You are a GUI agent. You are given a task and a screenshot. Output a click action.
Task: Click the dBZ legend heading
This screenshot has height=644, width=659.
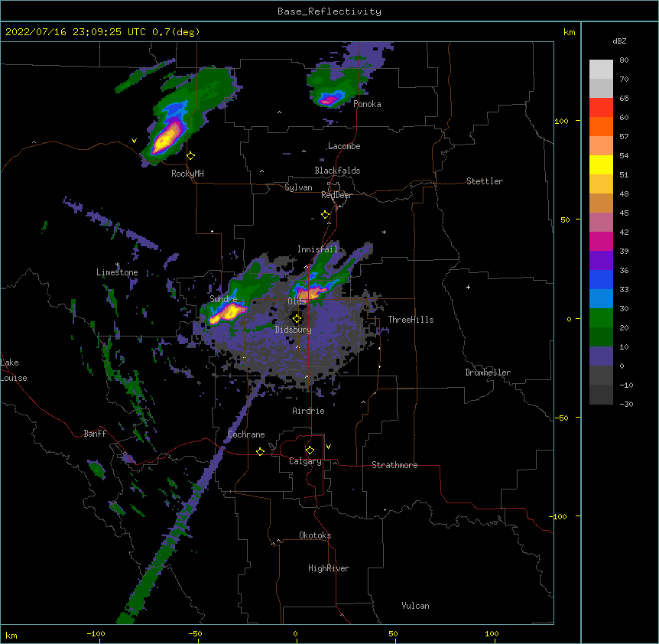click(x=619, y=41)
